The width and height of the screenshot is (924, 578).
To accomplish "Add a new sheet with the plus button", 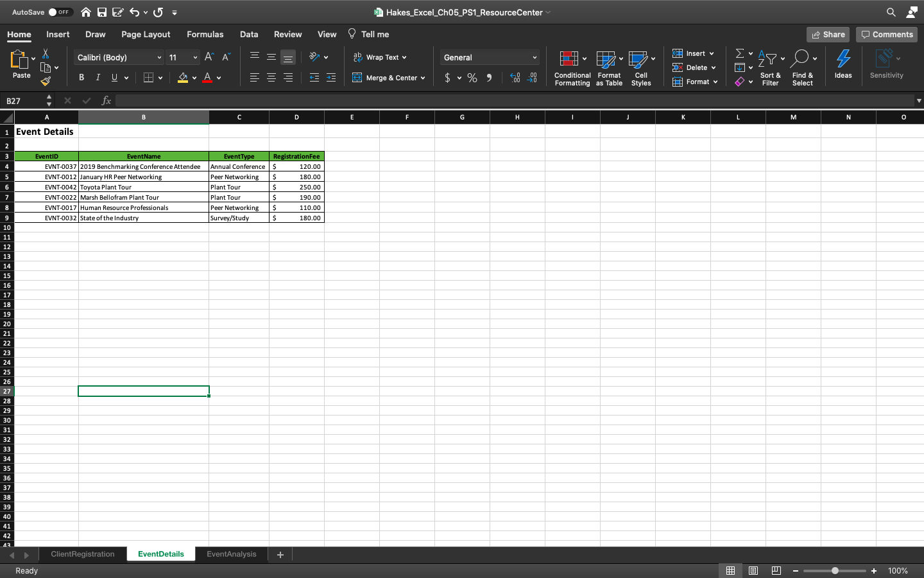I will 280,554.
